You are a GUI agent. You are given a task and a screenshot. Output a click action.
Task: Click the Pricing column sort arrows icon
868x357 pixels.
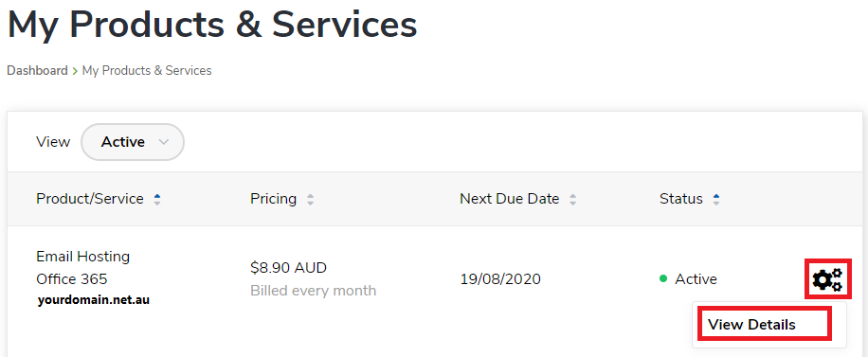[x=311, y=199]
